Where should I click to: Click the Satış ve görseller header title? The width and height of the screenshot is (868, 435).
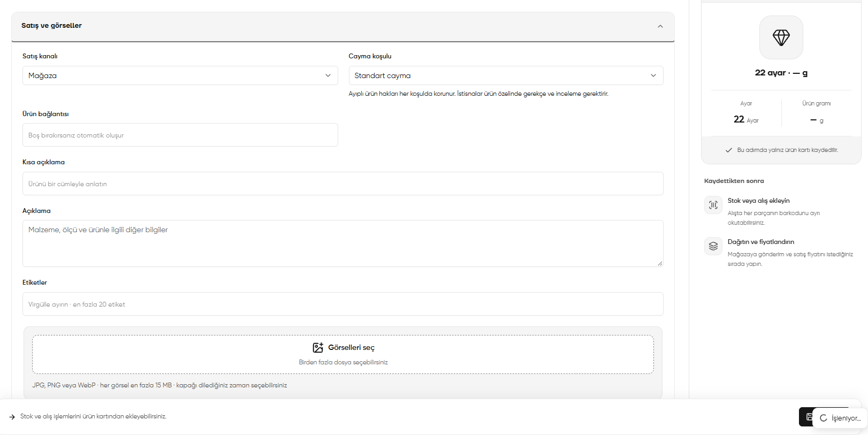(51, 26)
